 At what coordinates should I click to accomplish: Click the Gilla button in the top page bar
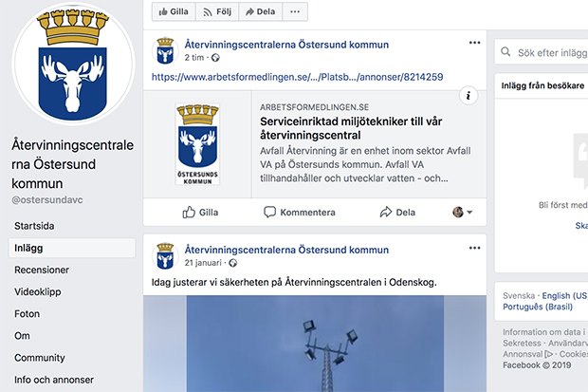click(174, 11)
